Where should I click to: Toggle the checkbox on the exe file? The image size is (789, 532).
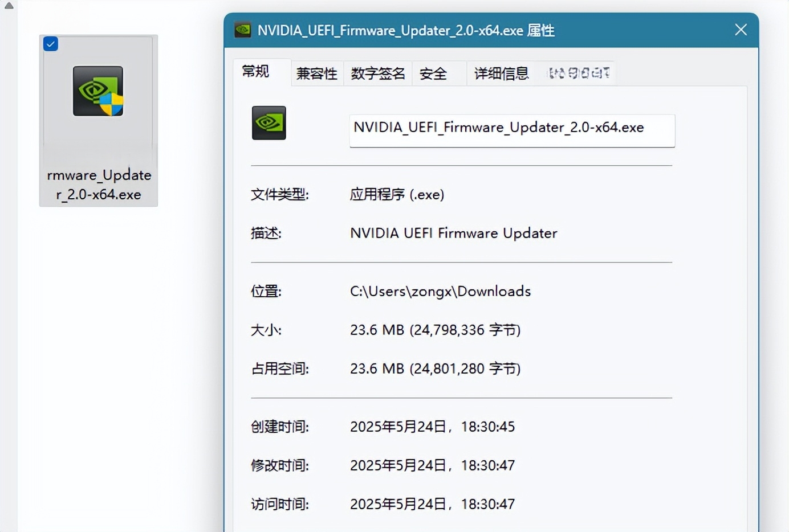coord(51,44)
